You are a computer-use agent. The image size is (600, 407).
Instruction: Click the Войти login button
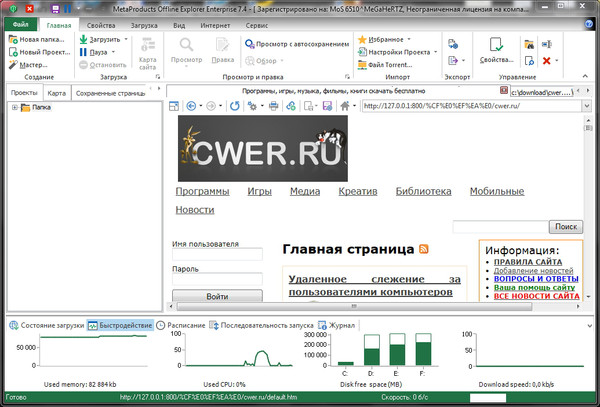click(x=216, y=297)
